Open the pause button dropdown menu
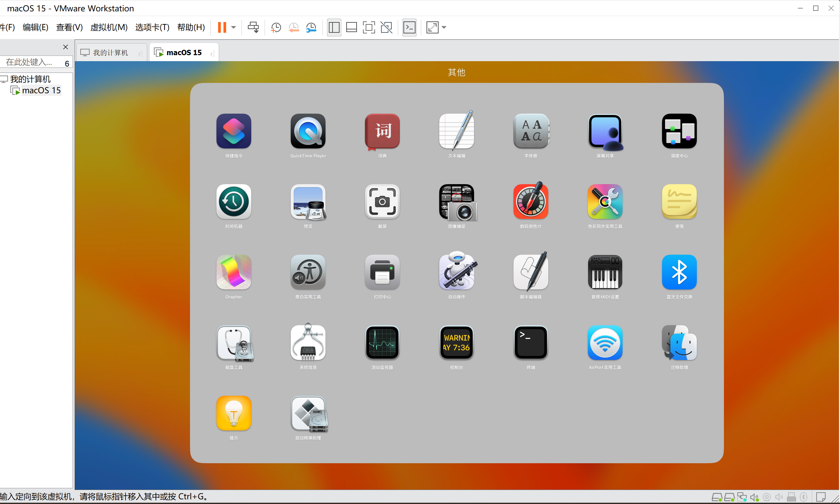 pyautogui.click(x=234, y=27)
